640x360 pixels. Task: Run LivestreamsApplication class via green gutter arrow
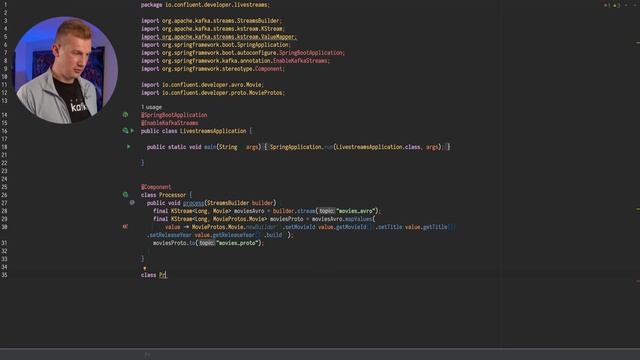point(132,131)
